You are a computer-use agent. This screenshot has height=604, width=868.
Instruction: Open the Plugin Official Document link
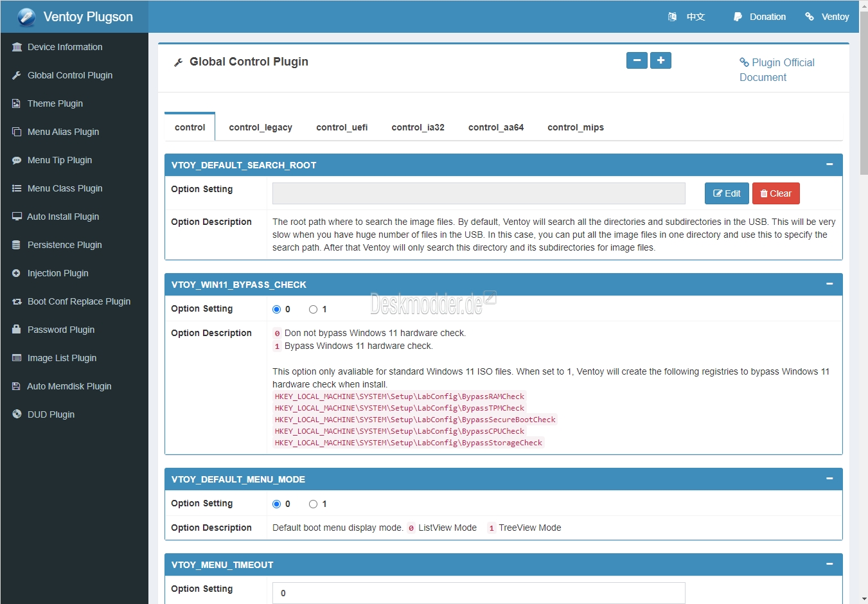(776, 69)
